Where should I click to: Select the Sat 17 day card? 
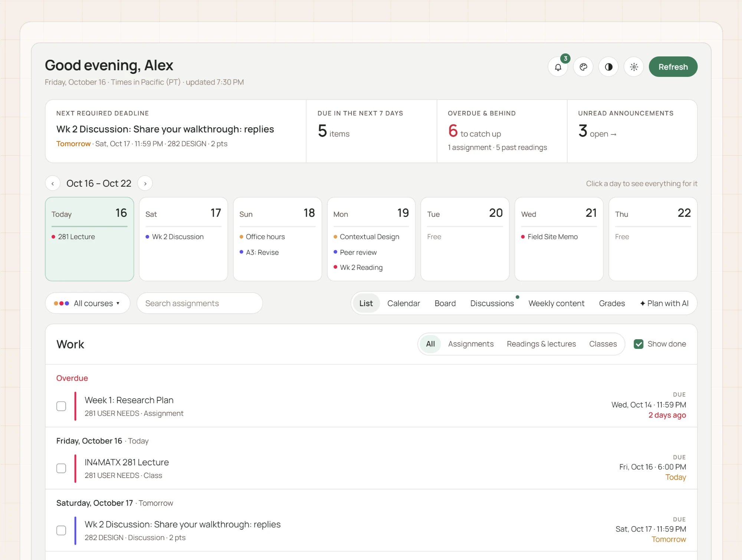click(183, 239)
